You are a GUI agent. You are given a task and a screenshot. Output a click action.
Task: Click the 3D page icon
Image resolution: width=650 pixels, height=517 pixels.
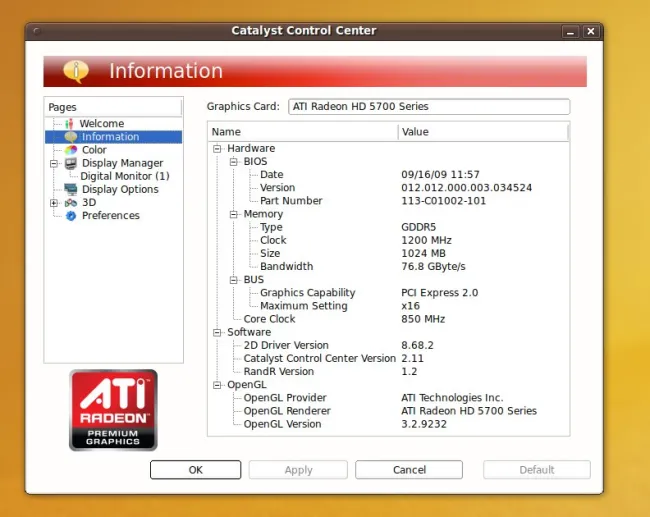point(70,202)
